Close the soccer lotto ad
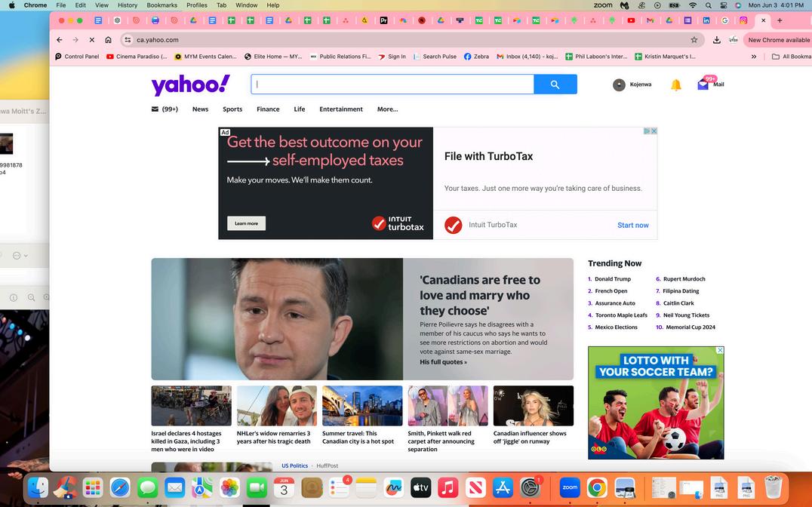Image resolution: width=812 pixels, height=507 pixels. pos(720,351)
